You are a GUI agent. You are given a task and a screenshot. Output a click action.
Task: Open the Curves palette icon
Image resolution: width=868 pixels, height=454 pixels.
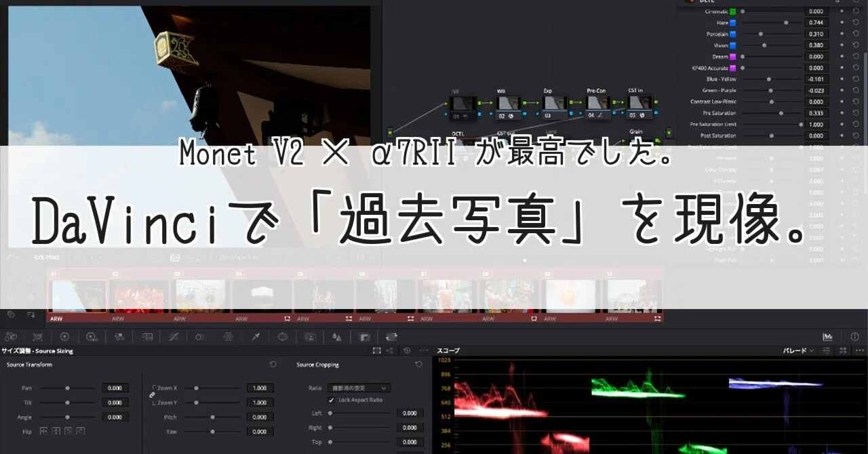(x=174, y=336)
